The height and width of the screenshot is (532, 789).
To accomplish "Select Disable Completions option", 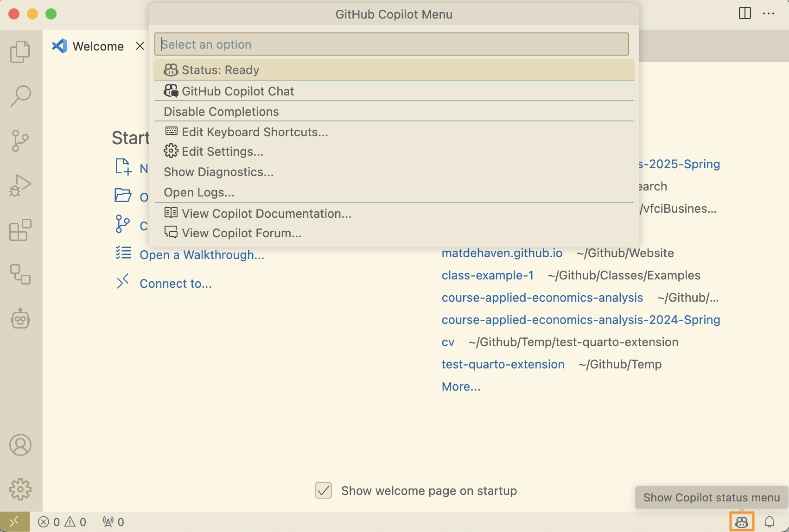I will pos(221,112).
